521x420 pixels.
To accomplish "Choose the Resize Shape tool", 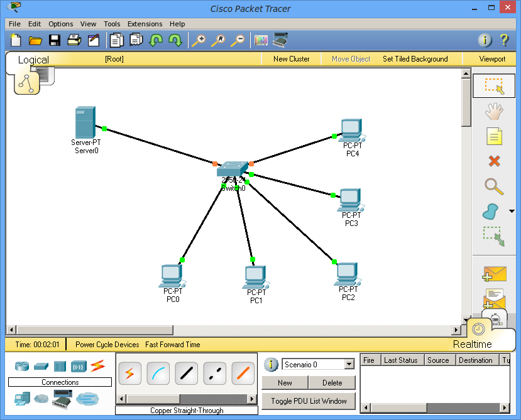I will (x=494, y=236).
